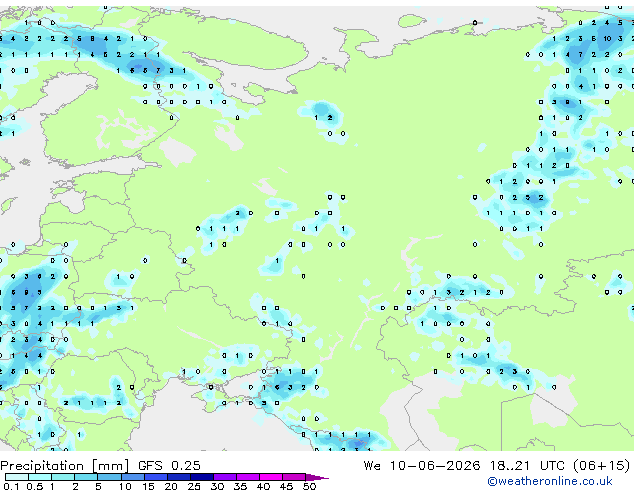Click the "20" legend scale number
The height and width of the screenshot is (490, 634).
(171, 486)
